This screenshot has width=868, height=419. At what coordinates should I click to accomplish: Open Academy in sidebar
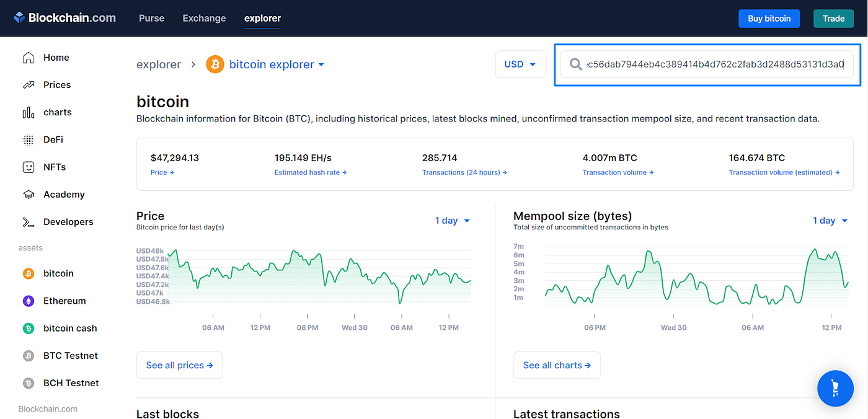point(64,195)
